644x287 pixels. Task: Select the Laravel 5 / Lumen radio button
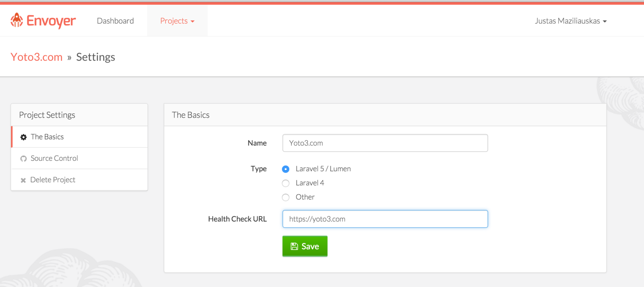pos(286,169)
